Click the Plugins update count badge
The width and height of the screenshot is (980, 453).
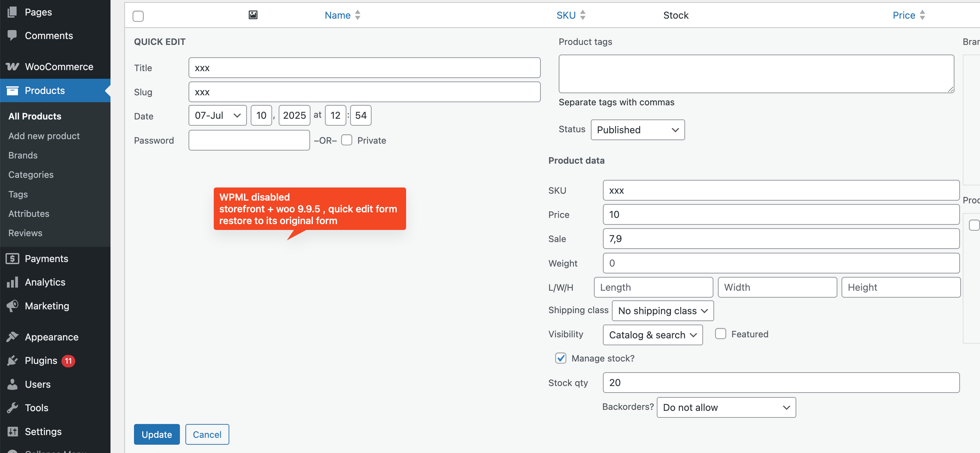click(x=68, y=360)
